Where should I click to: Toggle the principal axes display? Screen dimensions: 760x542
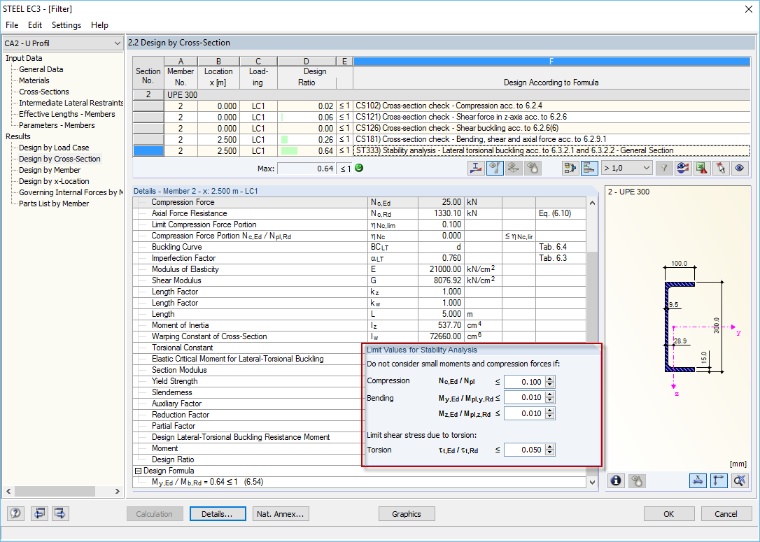pos(719,480)
